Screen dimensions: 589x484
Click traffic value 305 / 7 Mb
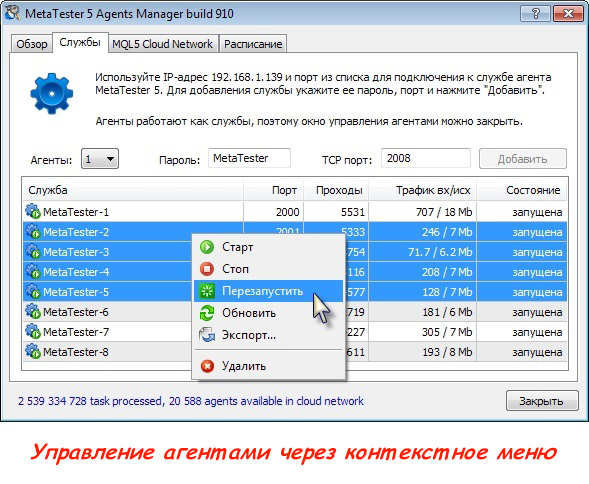(x=447, y=332)
